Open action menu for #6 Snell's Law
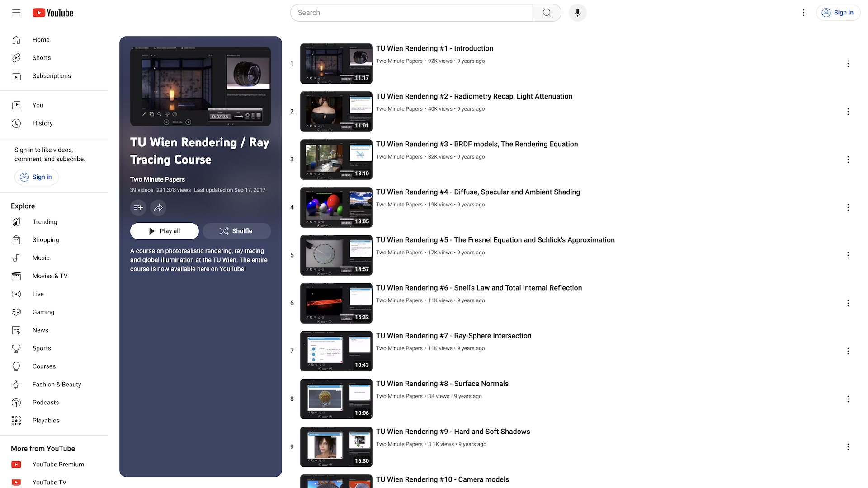The height and width of the screenshot is (488, 868). pos(848,303)
